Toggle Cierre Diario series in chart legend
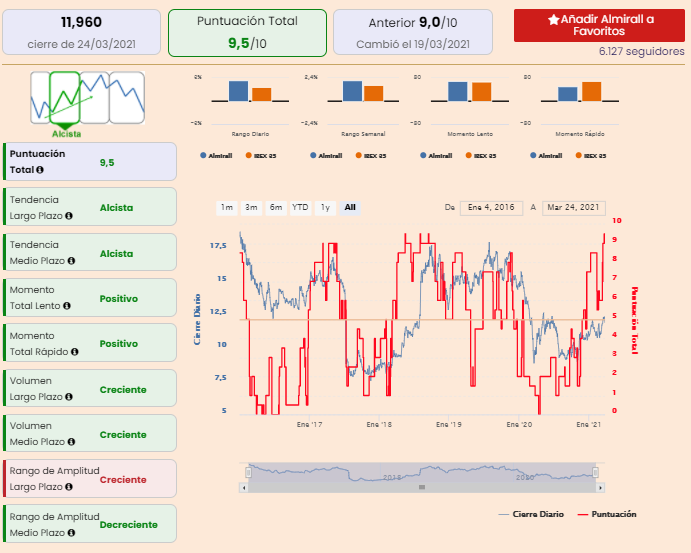This screenshot has height=553, width=691. click(x=531, y=514)
